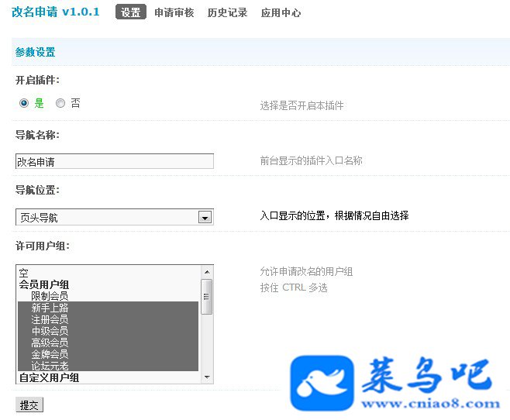Open the 导航位置 dropdown arrow

point(205,218)
